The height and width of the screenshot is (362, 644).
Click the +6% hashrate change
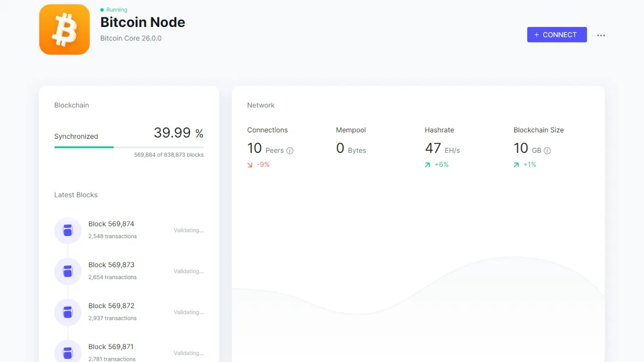coord(442,165)
